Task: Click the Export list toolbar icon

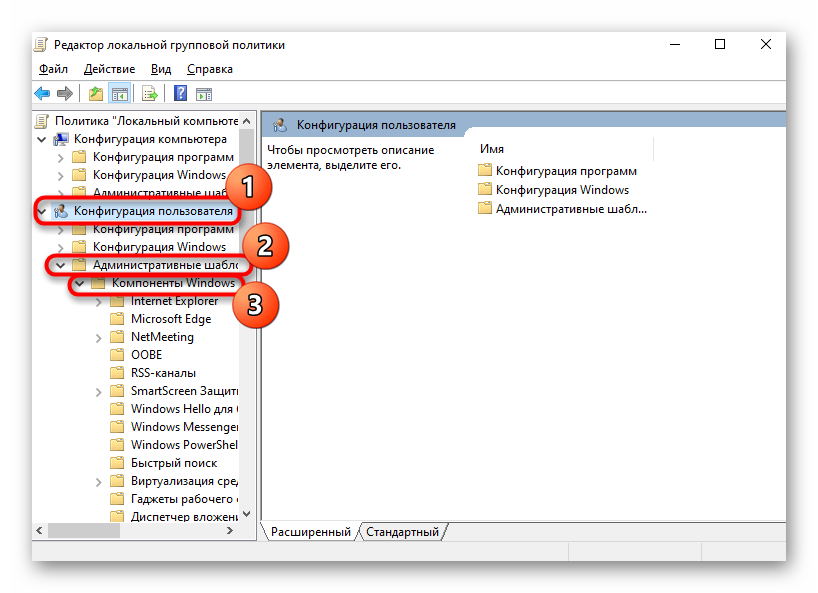Action: point(150,94)
